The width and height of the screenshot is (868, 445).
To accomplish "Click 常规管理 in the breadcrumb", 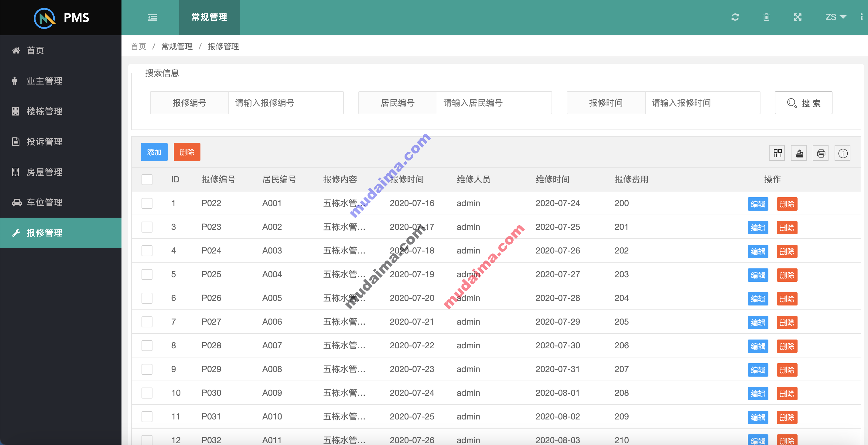I will point(177,46).
